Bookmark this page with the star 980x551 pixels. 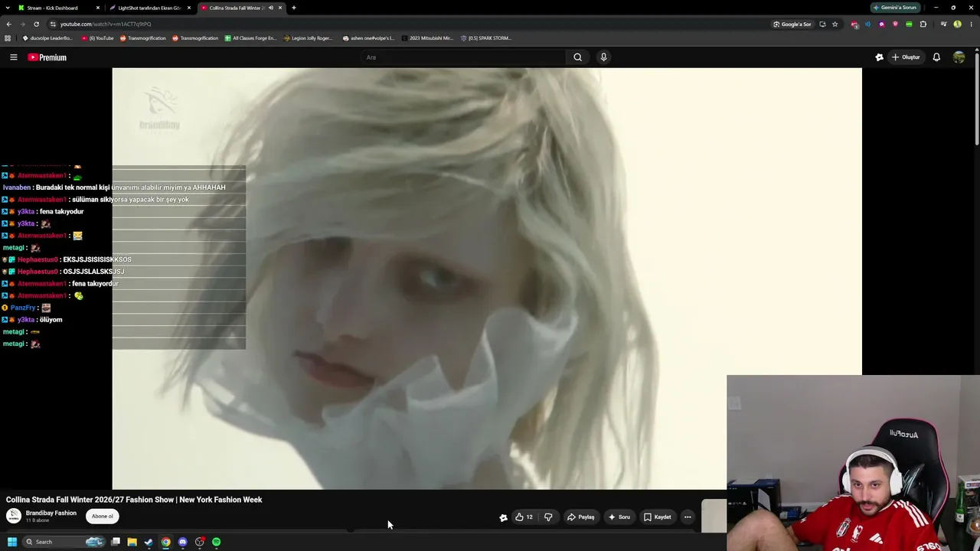coord(835,24)
